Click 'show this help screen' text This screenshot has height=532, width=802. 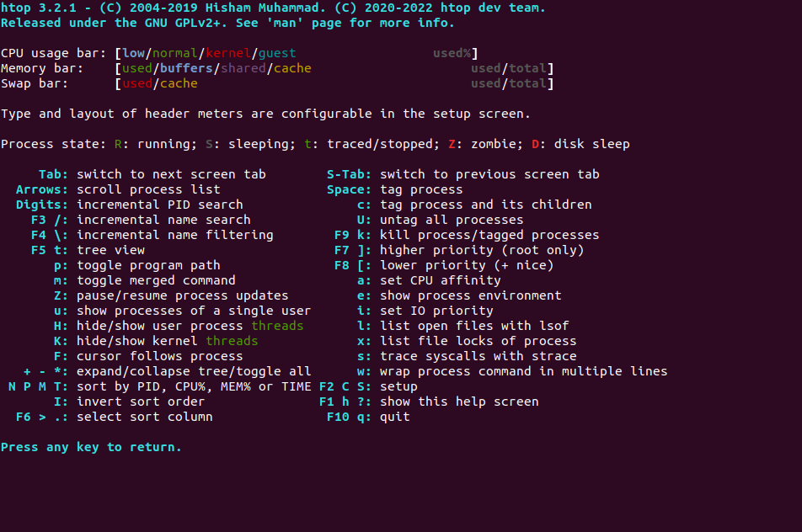[x=459, y=402]
